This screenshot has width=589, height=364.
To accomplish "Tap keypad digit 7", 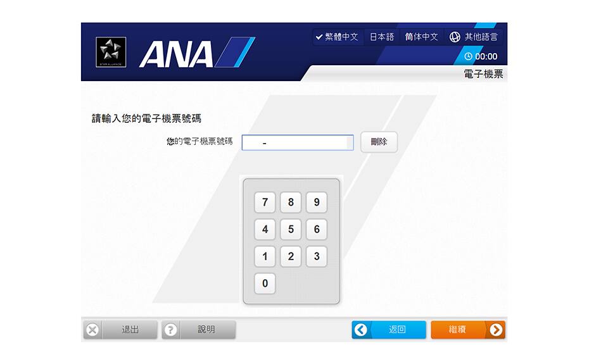I will [x=265, y=202].
